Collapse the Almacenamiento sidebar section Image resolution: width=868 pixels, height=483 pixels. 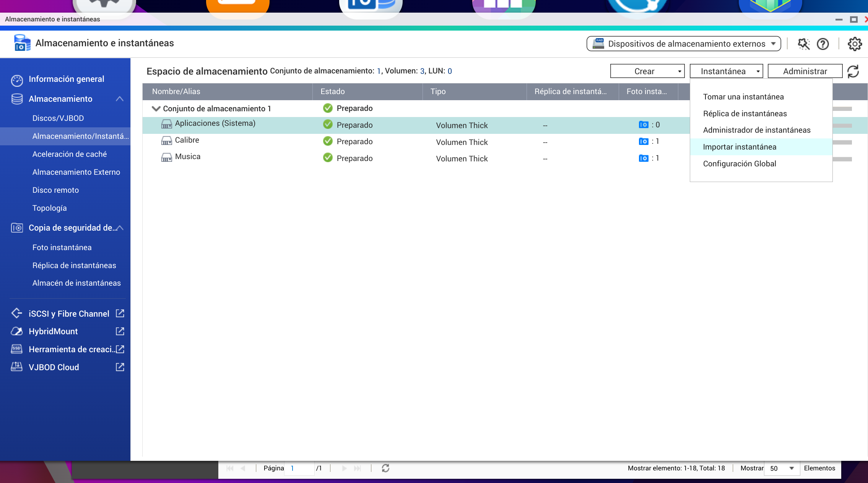pos(120,99)
